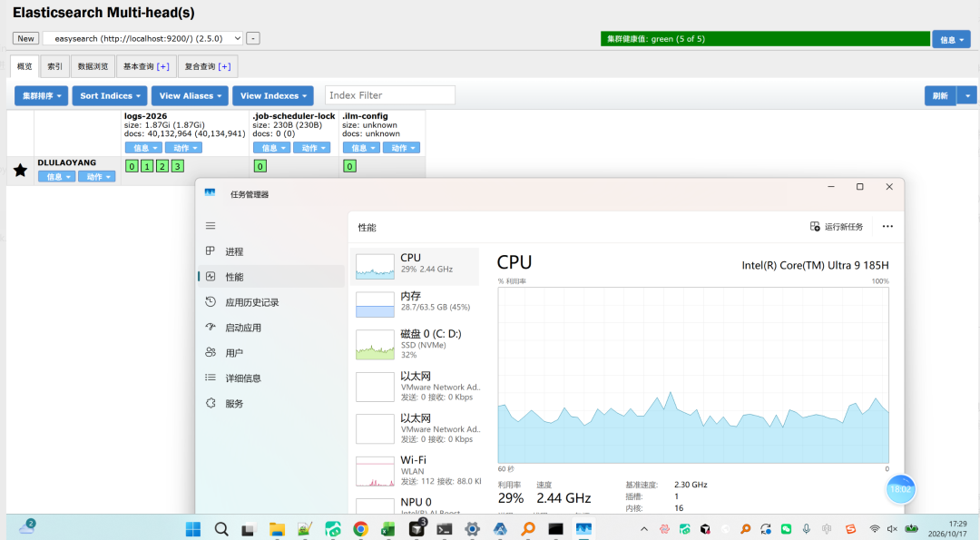This screenshot has height=540, width=980.
Task: Open 动作 dropdown under logs-2026
Action: (x=183, y=148)
